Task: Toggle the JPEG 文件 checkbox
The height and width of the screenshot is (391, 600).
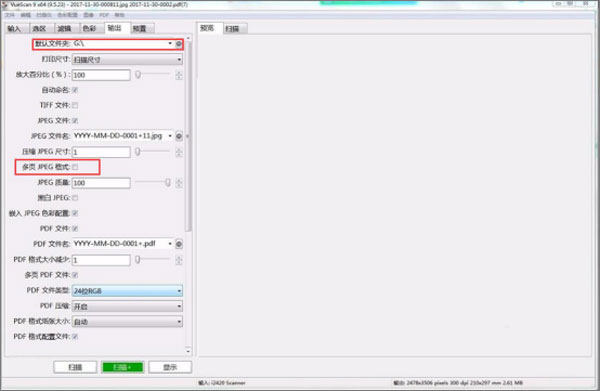Action: point(75,121)
